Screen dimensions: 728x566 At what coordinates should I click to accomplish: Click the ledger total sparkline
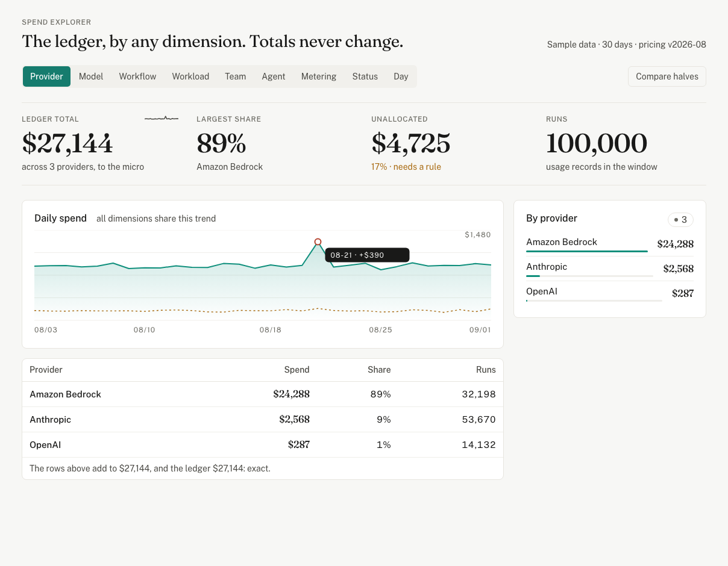tap(162, 119)
